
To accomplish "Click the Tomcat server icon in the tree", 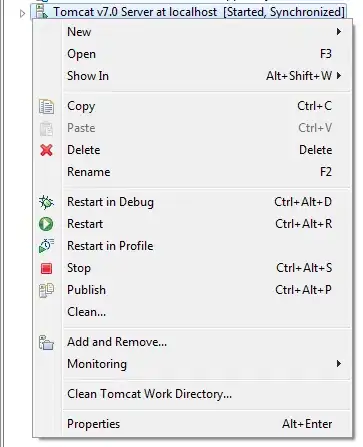I will [x=42, y=12].
